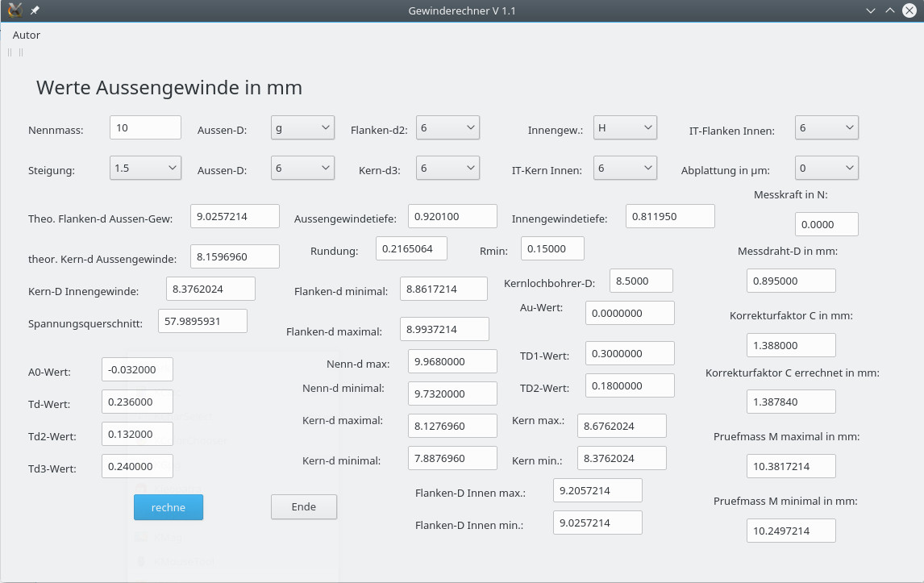This screenshot has width=924, height=583.
Task: Click the Flanken-d maximal field
Action: coord(444,329)
